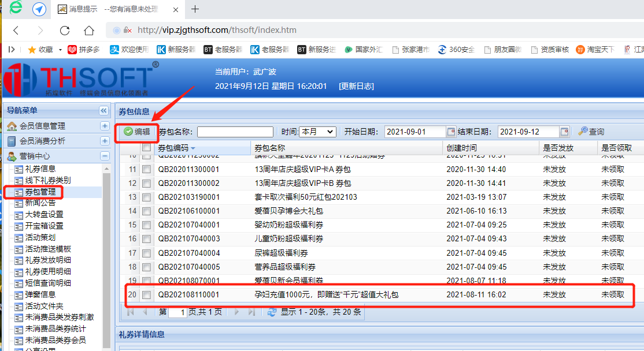The height and width of the screenshot is (351, 644).
Task: Open the 朋友圈 bookmark
Action: 503,50
